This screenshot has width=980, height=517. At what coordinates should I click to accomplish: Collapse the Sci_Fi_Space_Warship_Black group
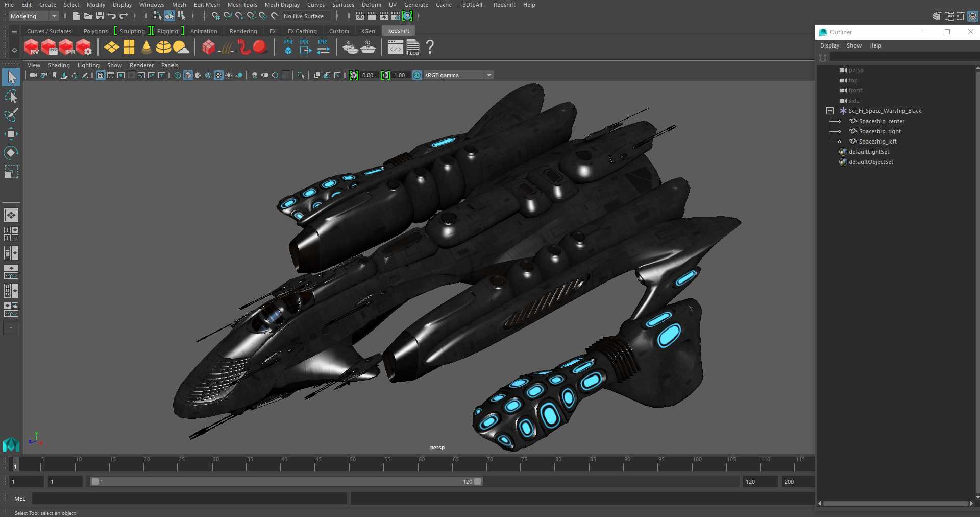click(830, 111)
